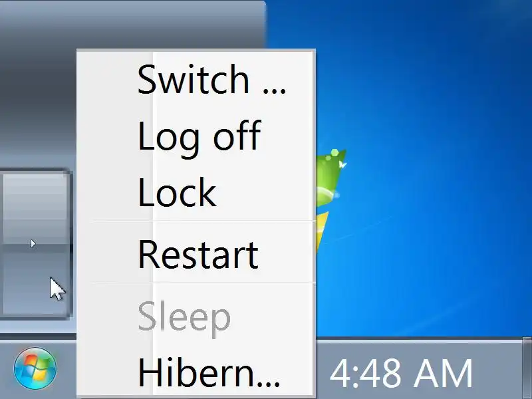
Task: Click the 'AM' text in system clock
Action: click(444, 372)
